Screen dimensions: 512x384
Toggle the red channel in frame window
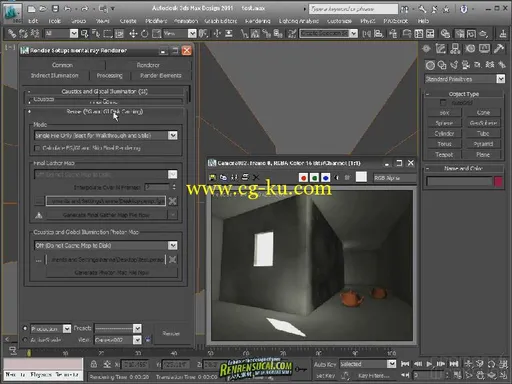tap(303, 178)
